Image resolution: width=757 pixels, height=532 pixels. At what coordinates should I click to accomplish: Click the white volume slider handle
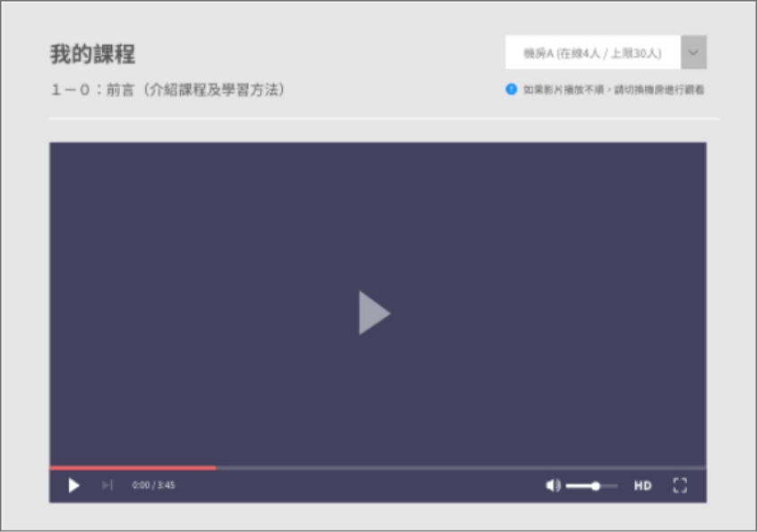(596, 485)
